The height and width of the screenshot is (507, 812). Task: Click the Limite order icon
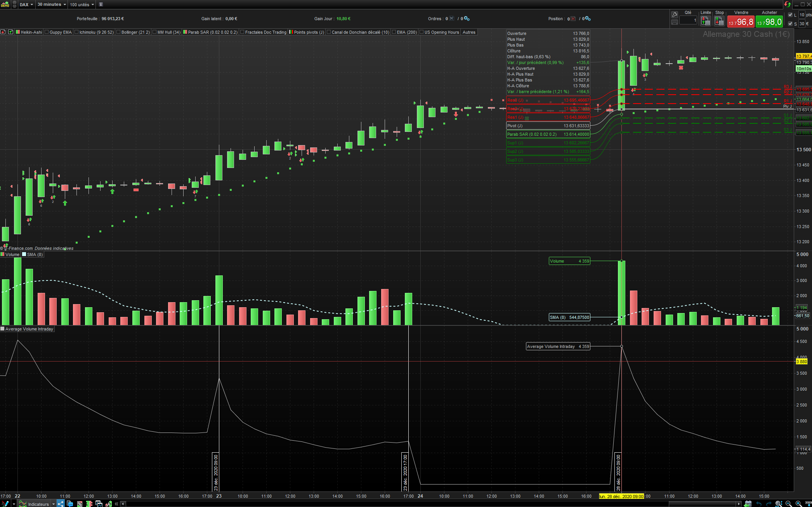pos(706,22)
